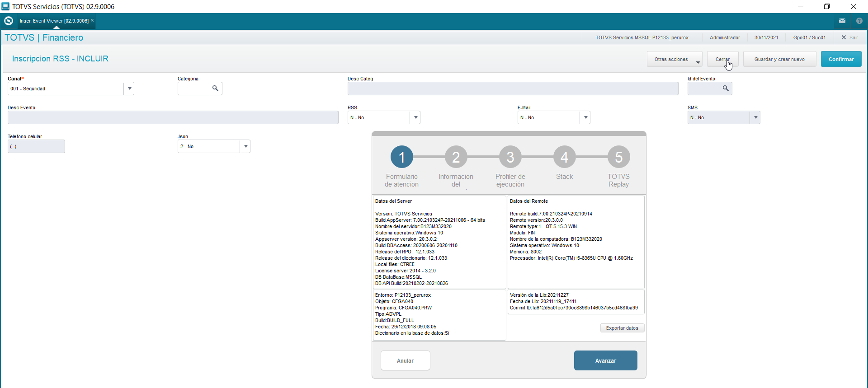The height and width of the screenshot is (388, 868).
Task: Open the Canal dropdown arrow
Action: [x=129, y=89]
